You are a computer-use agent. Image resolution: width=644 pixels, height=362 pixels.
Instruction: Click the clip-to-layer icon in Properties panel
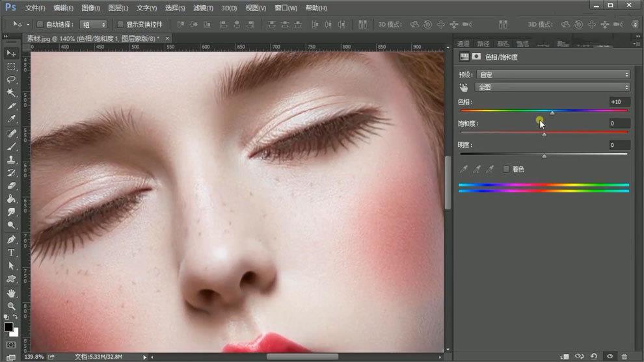coord(565,356)
